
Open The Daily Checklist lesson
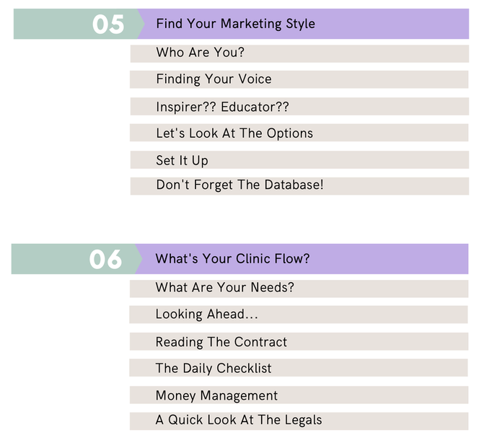(x=299, y=368)
